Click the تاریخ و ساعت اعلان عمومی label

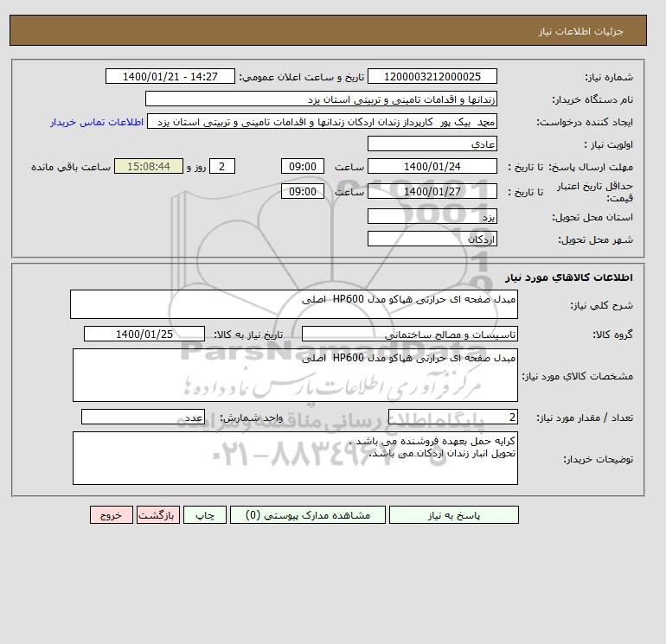tap(302, 77)
